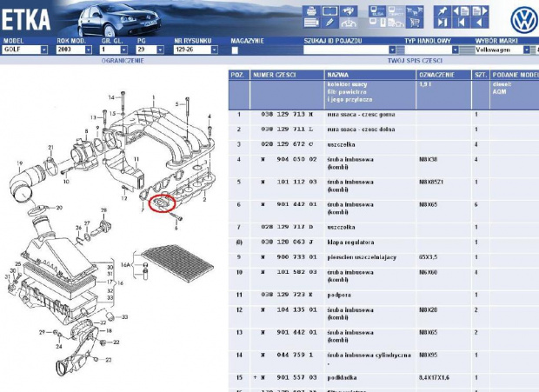Click callout number 11 on the diagram
539x392 pixels.
pos(136,159)
